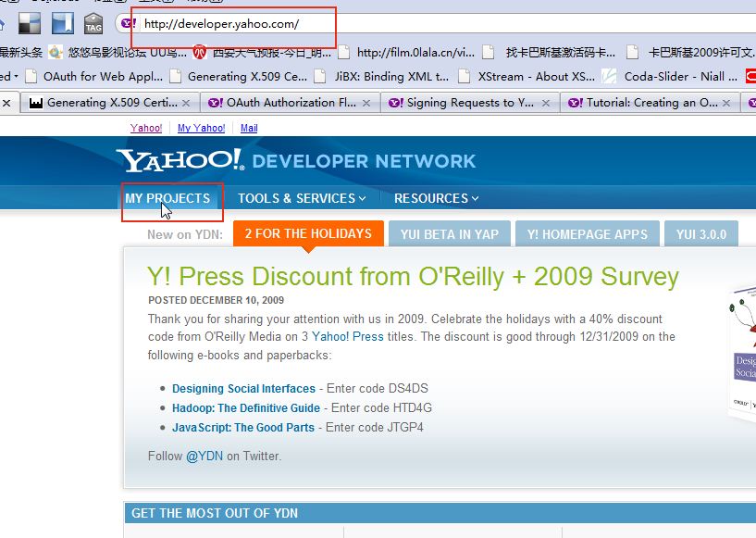Select the Y! HOMEPAGE APPS tab
Screen dimensions: 756x538
[x=588, y=234]
